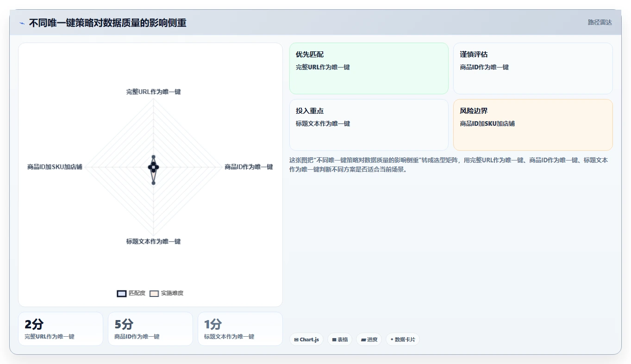631x364 pixels.
Task: Open the 优先匹配 card
Action: click(x=369, y=68)
